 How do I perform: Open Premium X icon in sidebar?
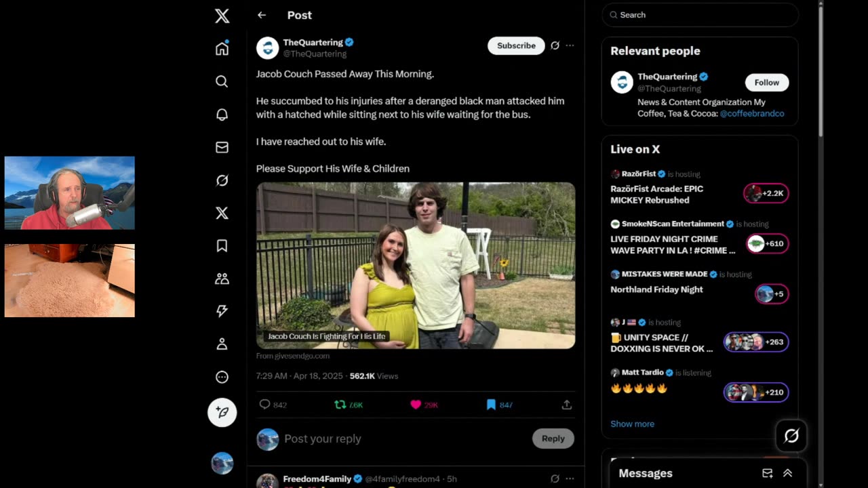222,213
